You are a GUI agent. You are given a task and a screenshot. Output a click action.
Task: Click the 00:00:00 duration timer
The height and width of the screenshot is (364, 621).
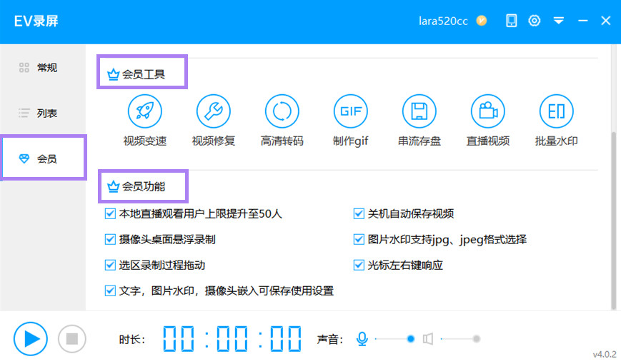pos(232,339)
